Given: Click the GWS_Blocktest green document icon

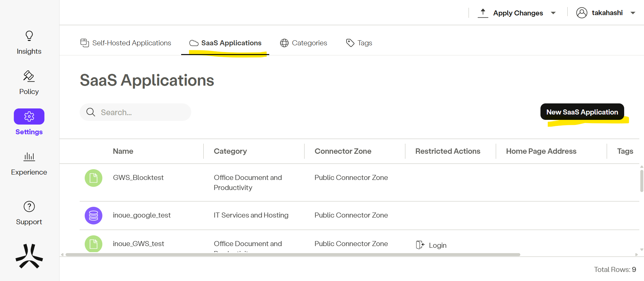Looking at the screenshot, I should pos(93,178).
